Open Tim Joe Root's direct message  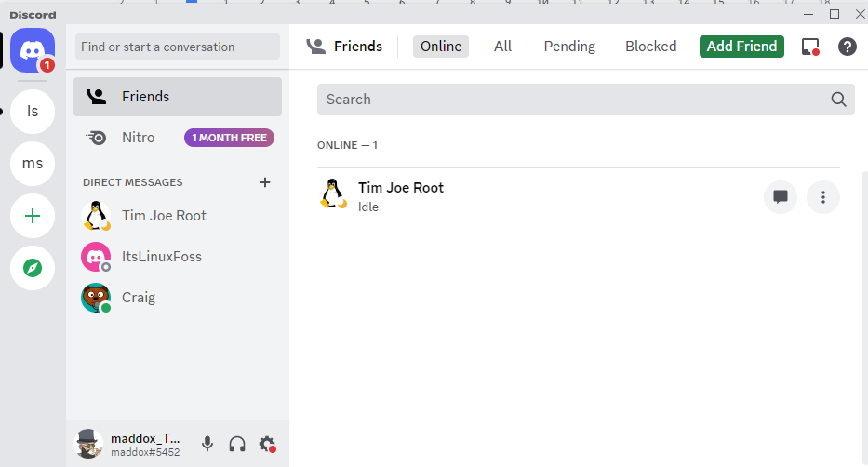(x=178, y=215)
